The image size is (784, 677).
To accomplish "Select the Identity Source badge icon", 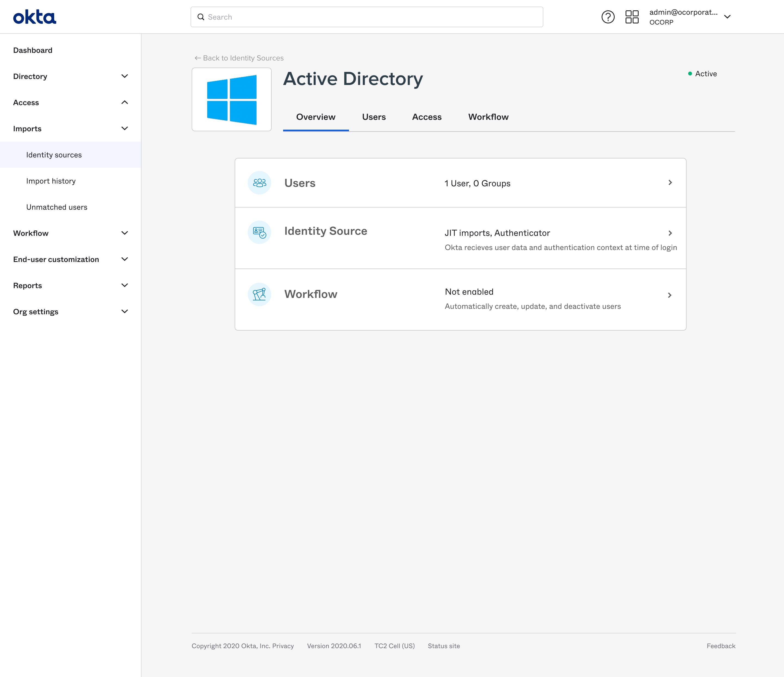I will coord(259,232).
